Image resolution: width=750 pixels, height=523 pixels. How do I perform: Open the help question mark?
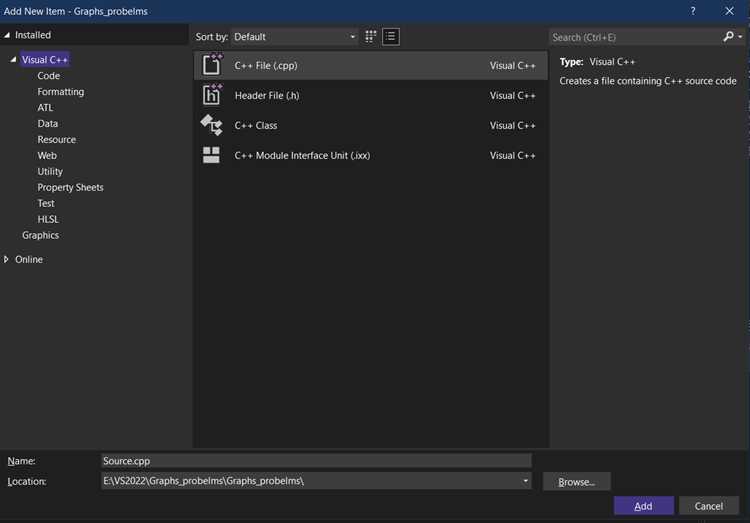[x=693, y=11]
